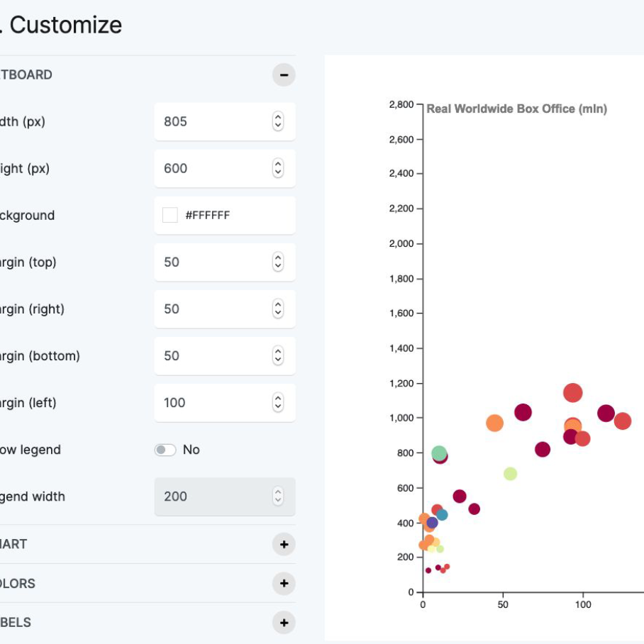Toggle the Show legend switch
The height and width of the screenshot is (644, 644).
[165, 450]
